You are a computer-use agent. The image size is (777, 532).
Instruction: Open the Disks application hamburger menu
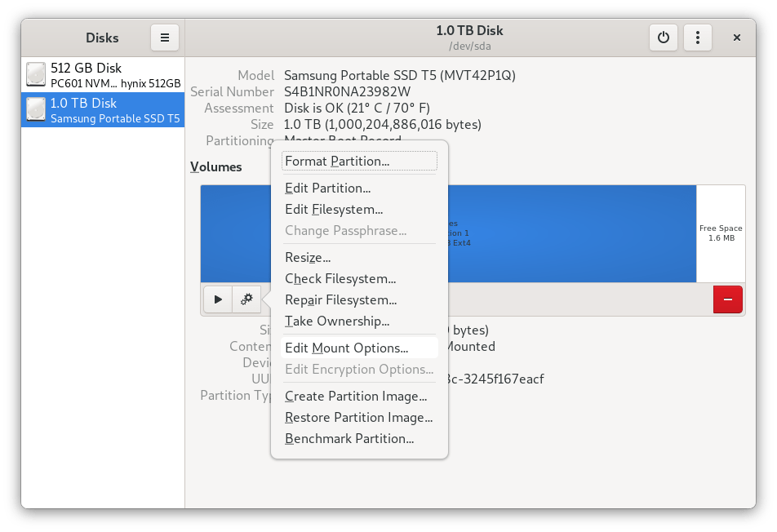[165, 38]
